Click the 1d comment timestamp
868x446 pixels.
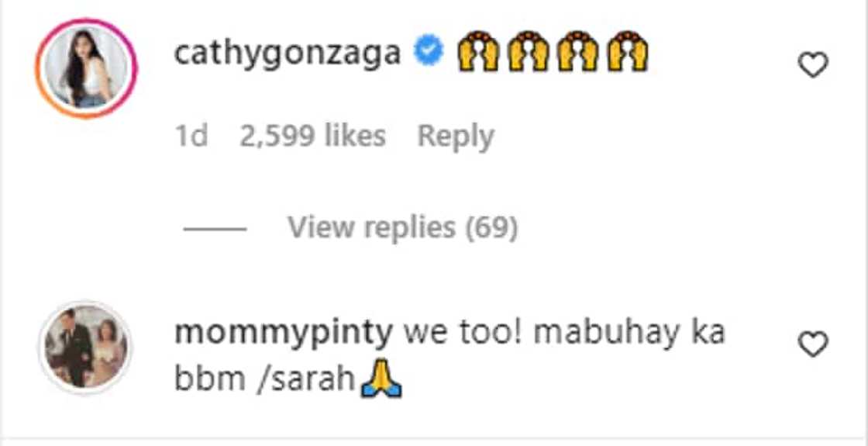191,137
